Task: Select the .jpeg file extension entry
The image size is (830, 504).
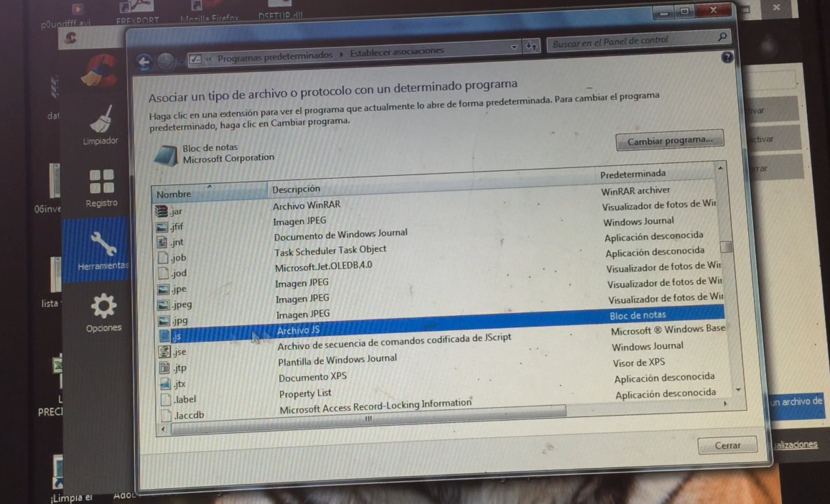Action: tap(178, 304)
